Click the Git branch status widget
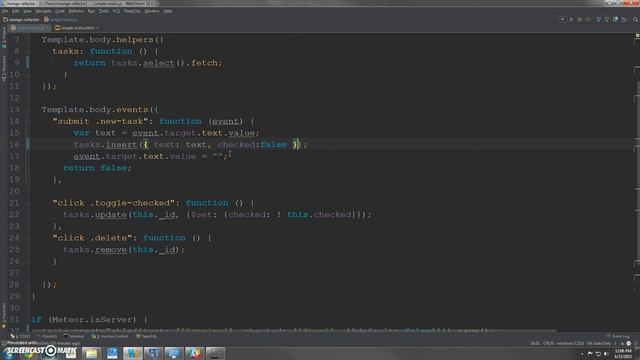640x360 pixels. point(599,343)
